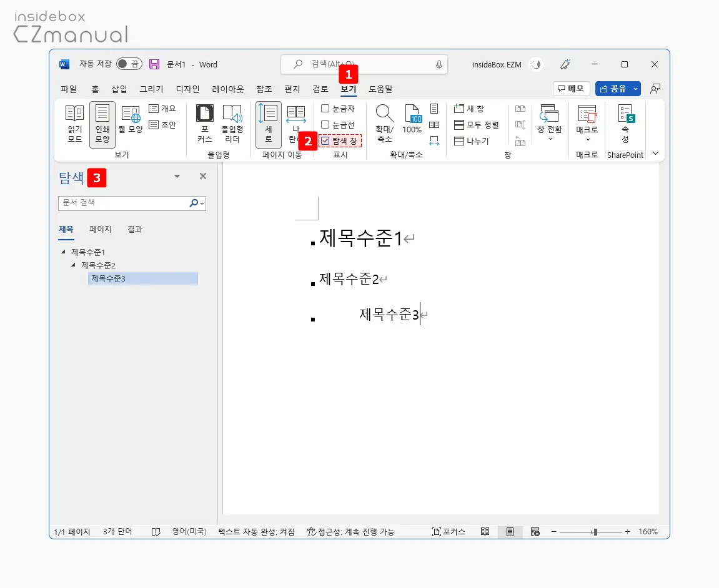This screenshot has height=588, width=719.
Task: Open the File (파일) tab
Action: [68, 89]
